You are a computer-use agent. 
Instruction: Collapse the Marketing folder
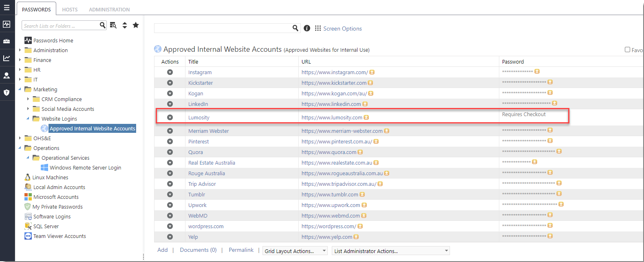click(x=20, y=89)
